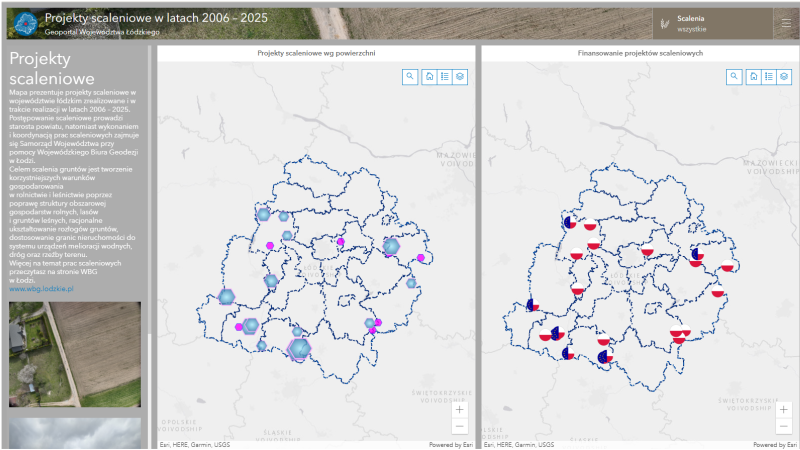Click search icon on left map

click(x=410, y=76)
